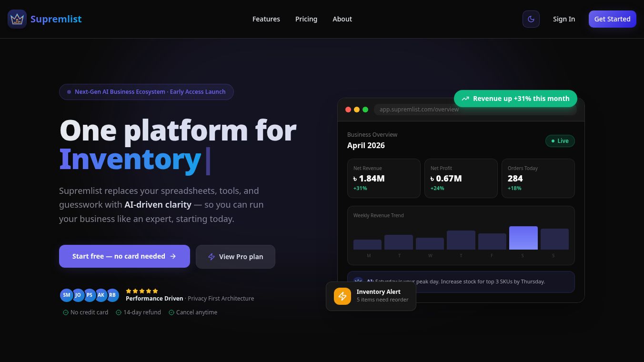Viewport: 644px width, 362px height.
Task: Select the AK user avatar
Action: click(x=101, y=295)
